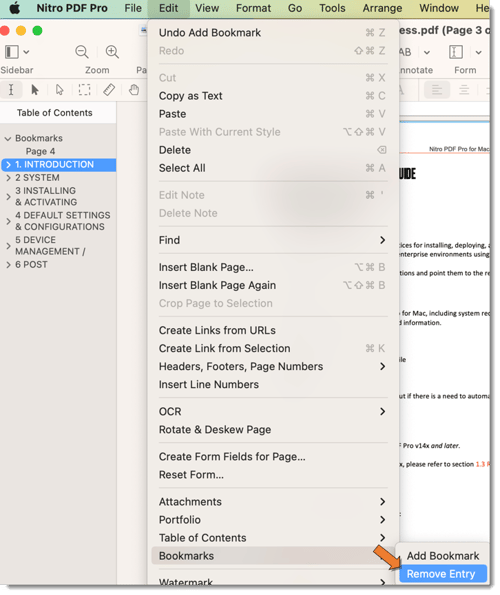Choose Paste from the Edit menu

(x=272, y=114)
